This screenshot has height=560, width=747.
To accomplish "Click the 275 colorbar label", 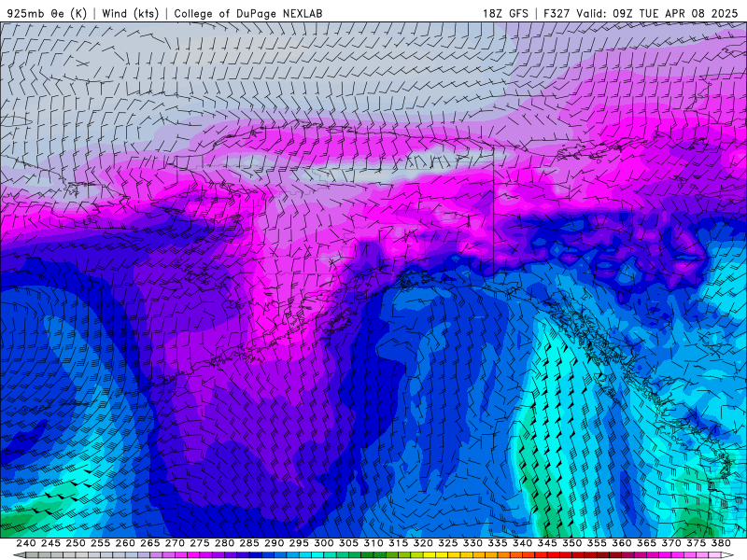I will pos(200,543).
